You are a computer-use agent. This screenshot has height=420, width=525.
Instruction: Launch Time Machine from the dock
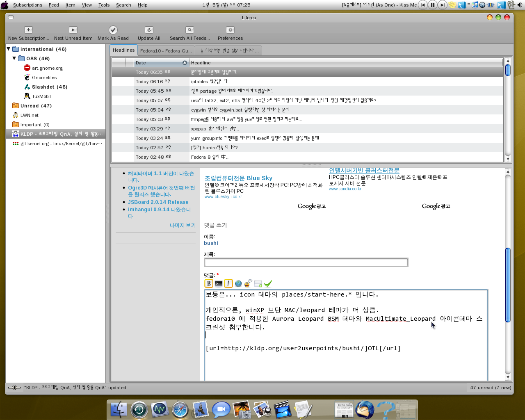point(139,409)
